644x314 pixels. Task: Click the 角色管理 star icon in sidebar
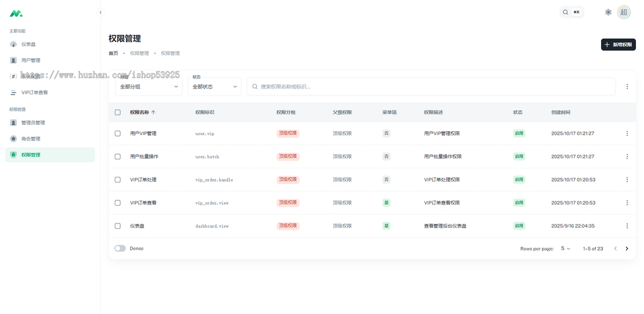13,139
